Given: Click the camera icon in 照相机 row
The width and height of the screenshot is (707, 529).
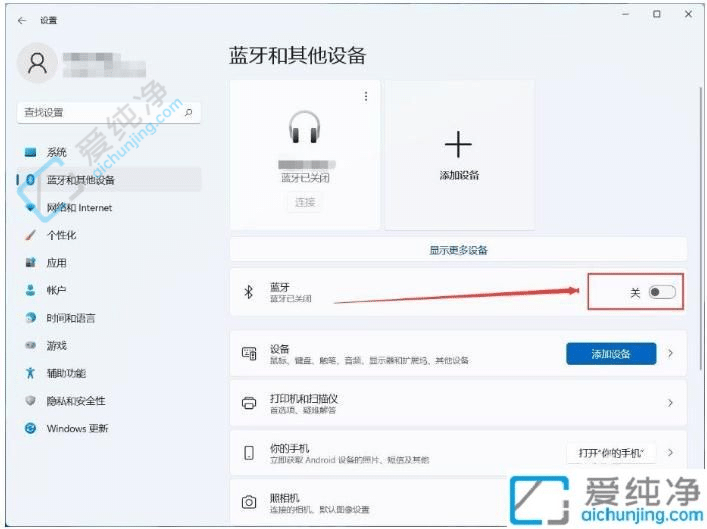Looking at the screenshot, I should (x=249, y=502).
